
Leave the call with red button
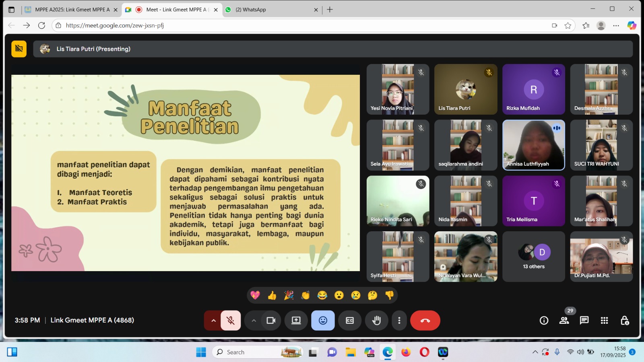coord(425,321)
